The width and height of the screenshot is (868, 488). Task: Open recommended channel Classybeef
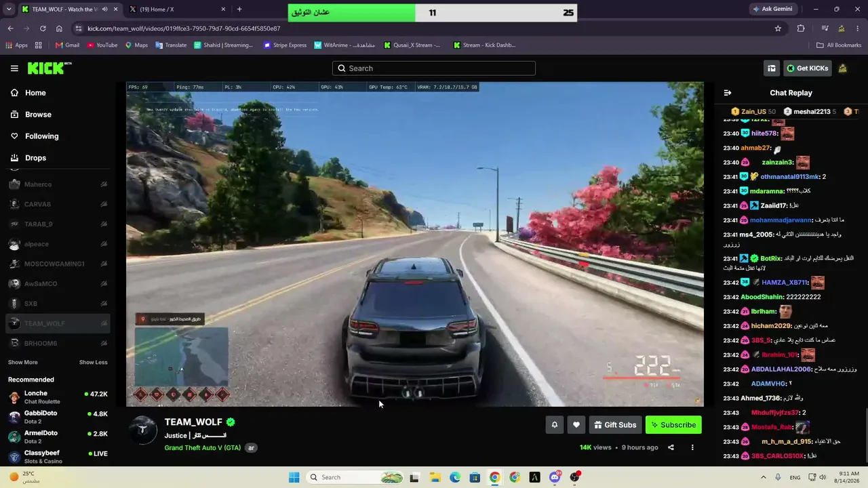pyautogui.click(x=58, y=457)
